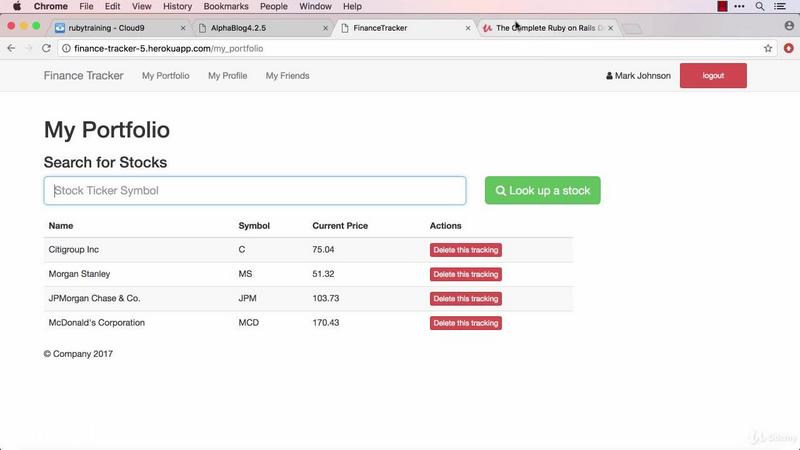The height and width of the screenshot is (450, 800).
Task: Click the browser forward arrow
Action: pyautogui.click(x=29, y=48)
